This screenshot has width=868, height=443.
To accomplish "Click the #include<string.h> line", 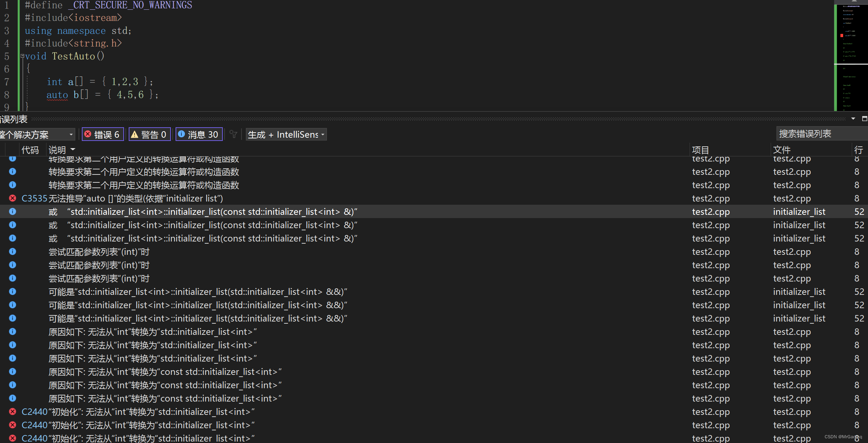I will (73, 43).
